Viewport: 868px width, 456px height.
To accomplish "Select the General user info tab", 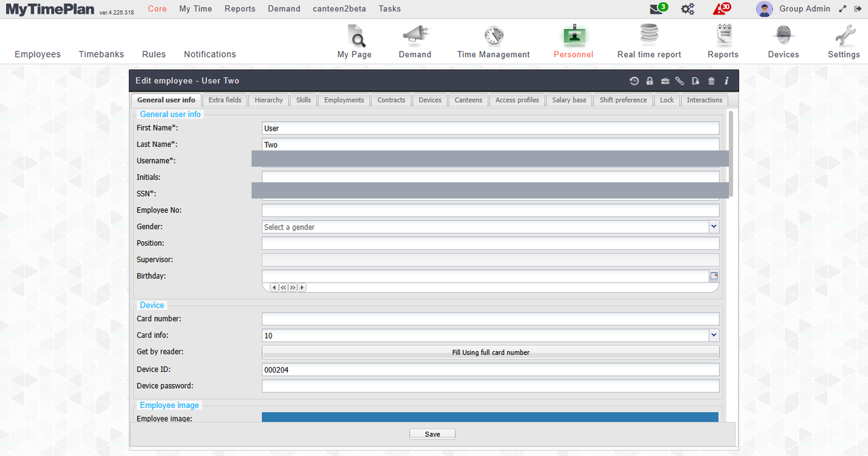I will (166, 100).
